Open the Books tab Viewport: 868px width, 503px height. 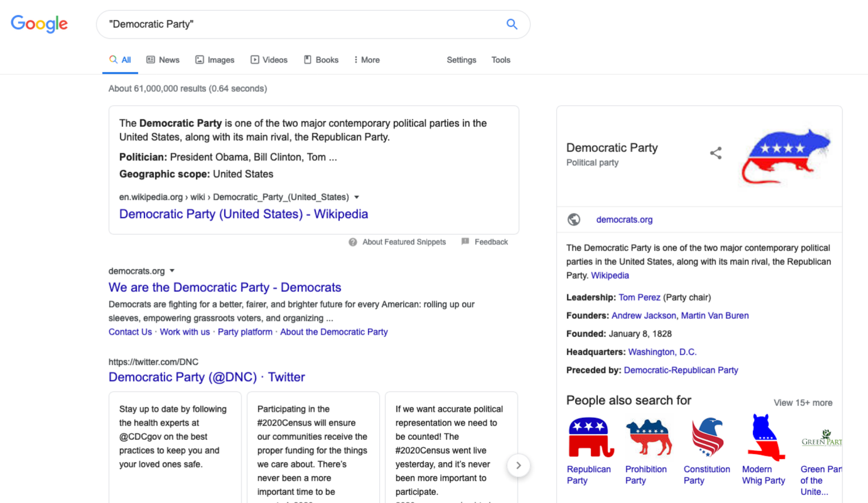[321, 60]
